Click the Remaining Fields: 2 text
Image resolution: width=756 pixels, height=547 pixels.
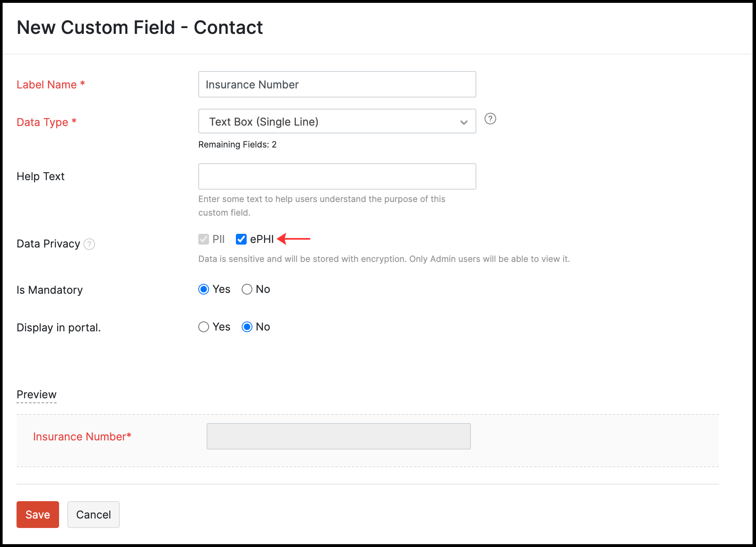(x=237, y=145)
